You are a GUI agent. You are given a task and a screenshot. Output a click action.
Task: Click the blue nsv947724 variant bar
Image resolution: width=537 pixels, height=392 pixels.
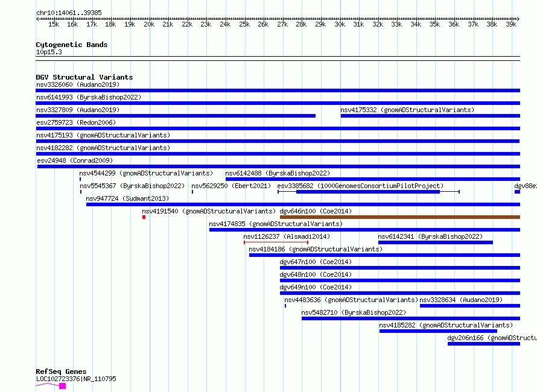click(x=303, y=204)
